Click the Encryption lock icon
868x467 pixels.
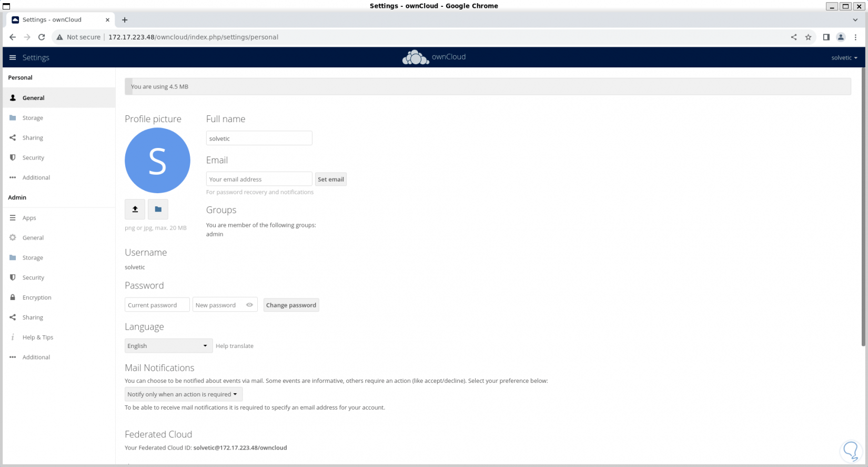pos(13,297)
